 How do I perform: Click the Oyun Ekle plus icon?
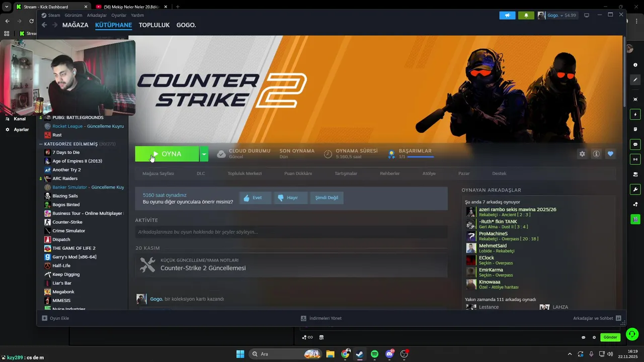[44, 318]
